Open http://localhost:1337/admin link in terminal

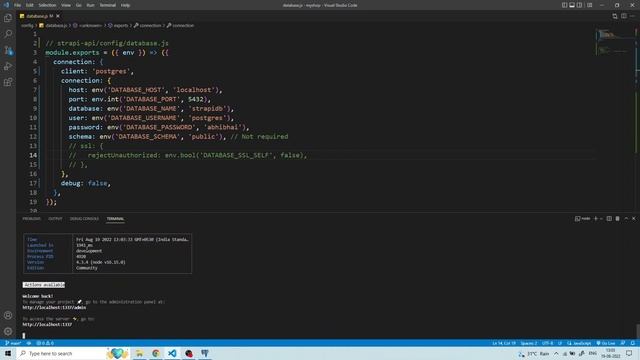[54, 307]
